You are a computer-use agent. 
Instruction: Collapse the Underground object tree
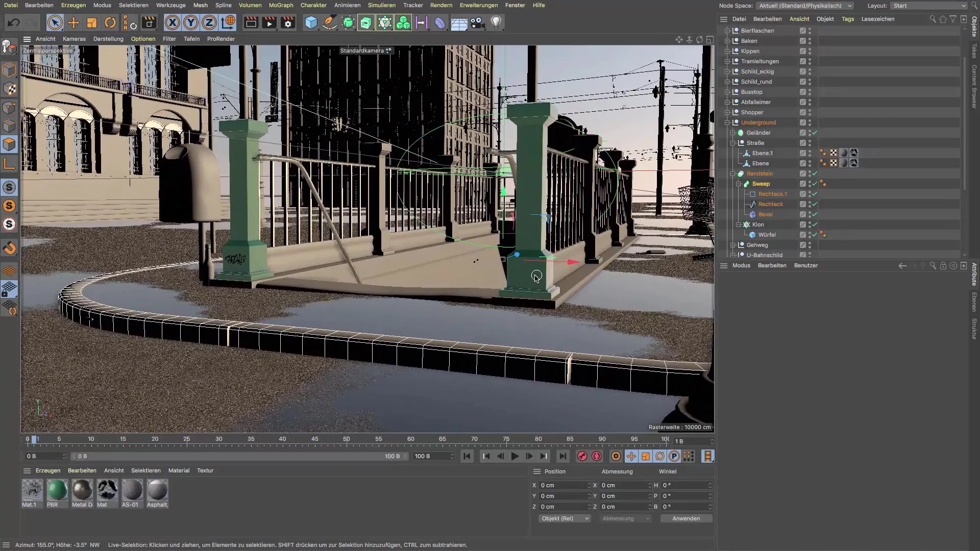click(727, 122)
